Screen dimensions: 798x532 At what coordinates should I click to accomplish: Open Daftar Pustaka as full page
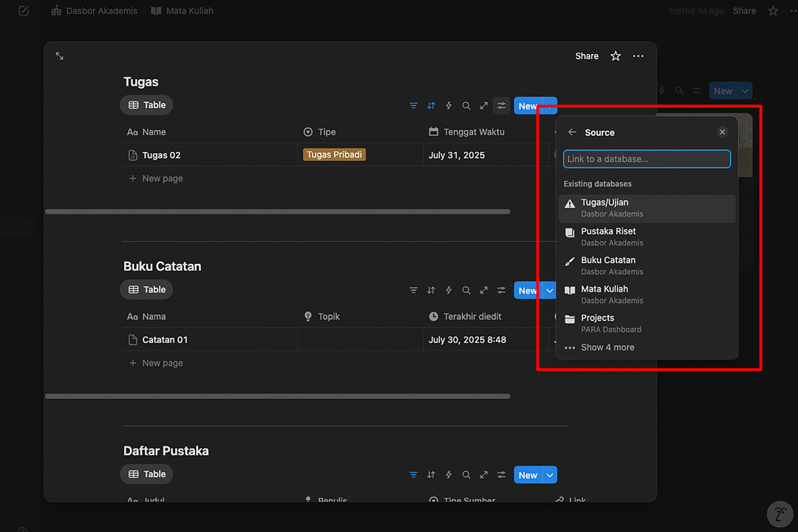coord(483,474)
